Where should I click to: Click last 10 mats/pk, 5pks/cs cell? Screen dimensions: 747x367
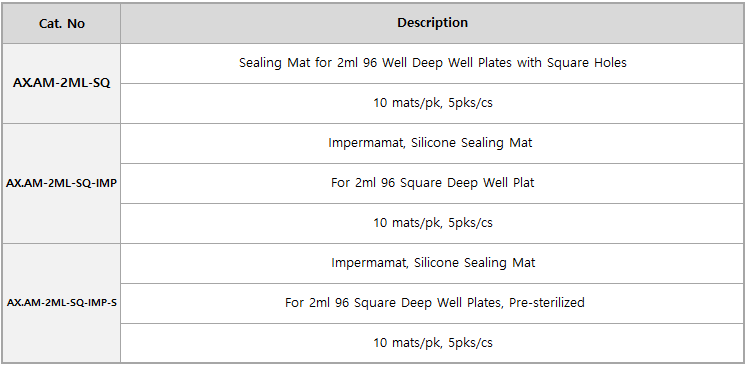pos(432,343)
